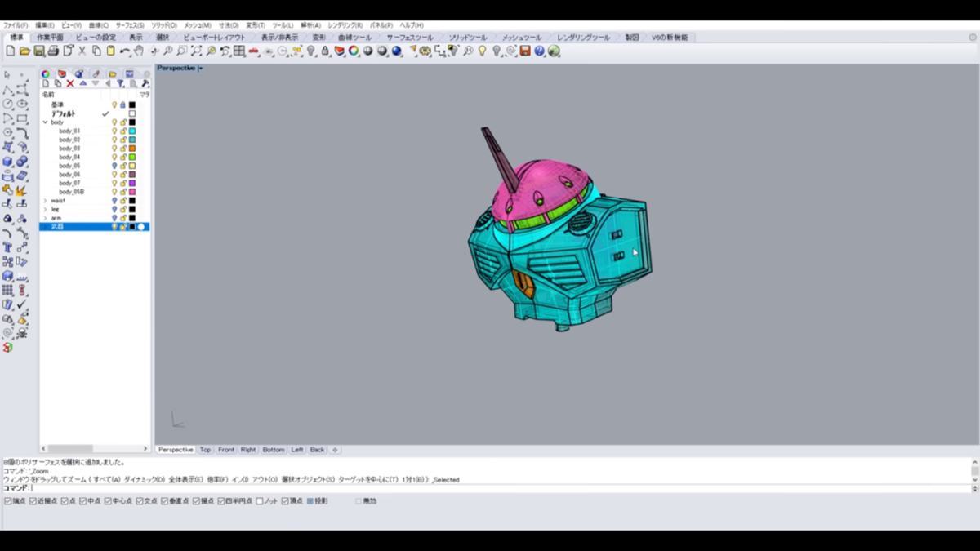Viewport: 980px width, 551px height.
Task: Click the Save file icon in toolbar
Action: pos(39,51)
